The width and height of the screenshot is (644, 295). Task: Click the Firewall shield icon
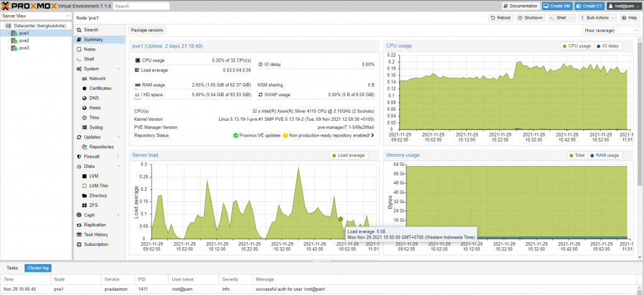click(x=79, y=157)
